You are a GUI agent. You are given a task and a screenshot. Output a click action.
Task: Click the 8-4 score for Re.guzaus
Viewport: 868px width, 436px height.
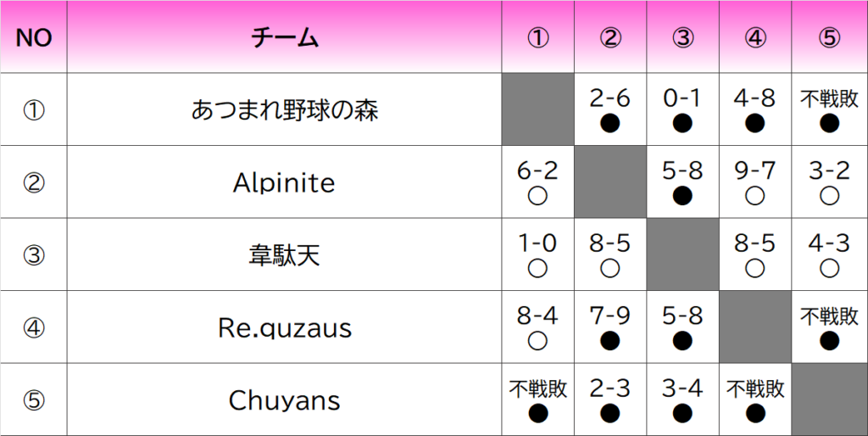(537, 316)
